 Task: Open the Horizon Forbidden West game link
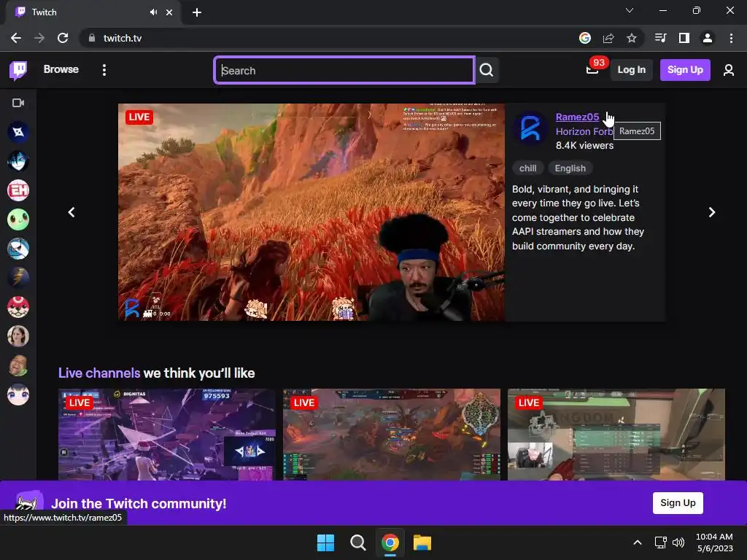pos(584,131)
